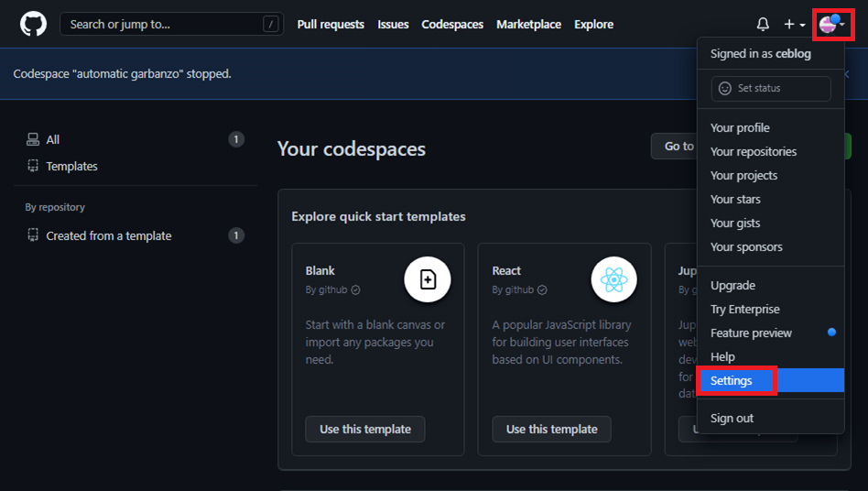
Task: Select Your sponsors from the user menu
Action: tap(770, 247)
